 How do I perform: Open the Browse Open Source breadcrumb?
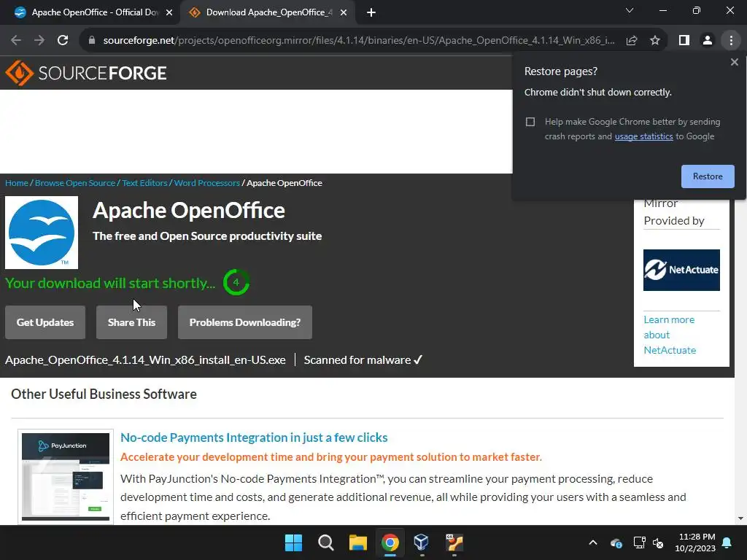[75, 183]
